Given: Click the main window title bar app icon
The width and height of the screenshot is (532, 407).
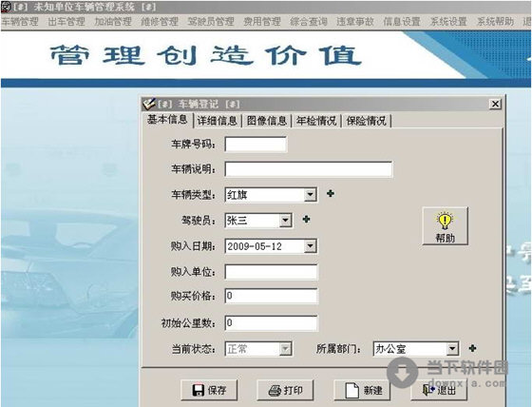Looking at the screenshot, I should [x=5, y=7].
